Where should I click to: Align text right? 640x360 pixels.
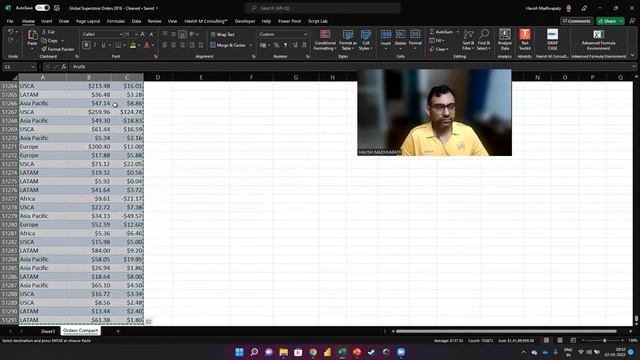(x=182, y=45)
